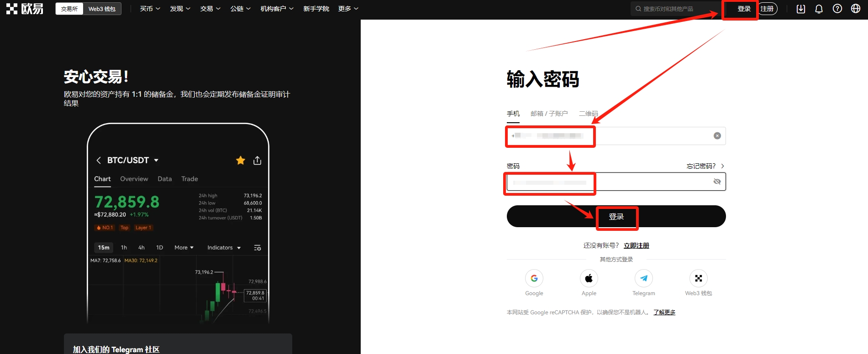Viewport: 868px width, 354px height.
Task: Focus the phone number input field
Action: coord(616,136)
